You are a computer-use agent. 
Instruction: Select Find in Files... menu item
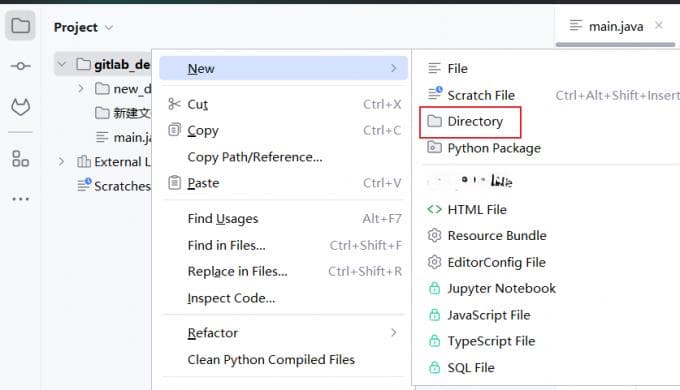click(284, 245)
